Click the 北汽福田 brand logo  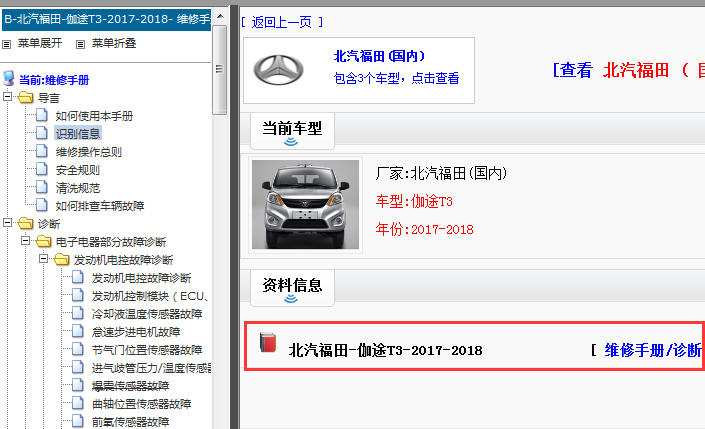279,70
